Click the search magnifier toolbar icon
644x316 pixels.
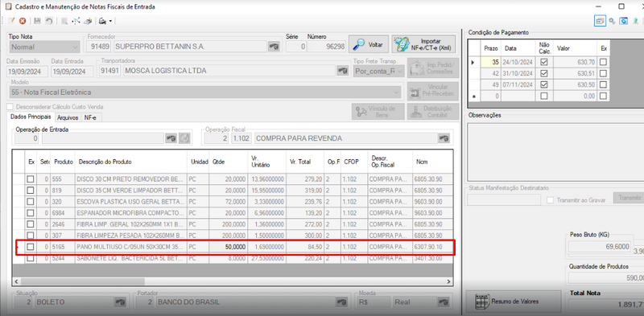64,21
